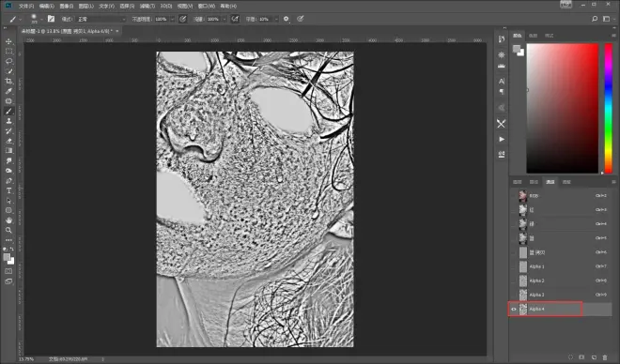Pick a color in the hue slider

608,108
